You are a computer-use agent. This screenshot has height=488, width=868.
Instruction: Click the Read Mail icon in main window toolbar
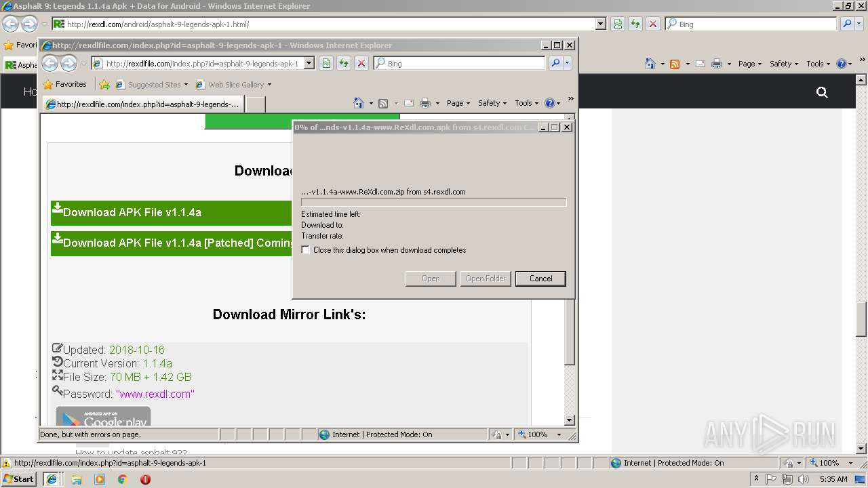point(701,64)
